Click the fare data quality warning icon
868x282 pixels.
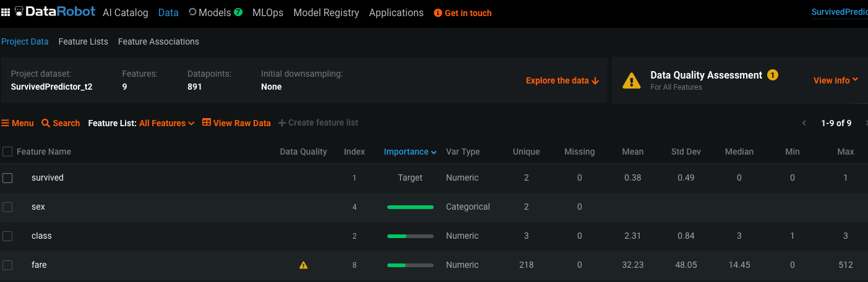click(303, 265)
